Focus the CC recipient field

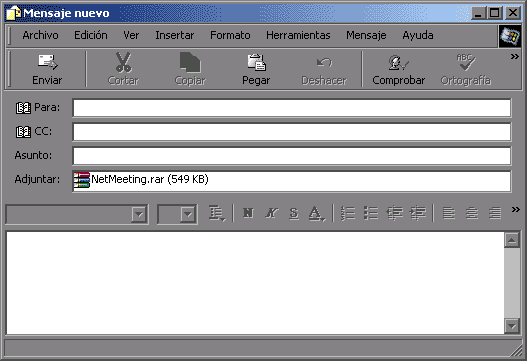point(292,132)
